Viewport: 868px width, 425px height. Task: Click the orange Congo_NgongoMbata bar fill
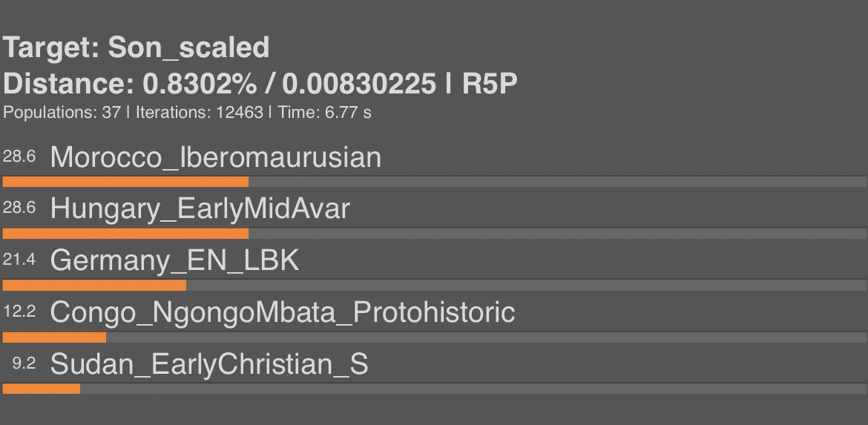click(54, 337)
